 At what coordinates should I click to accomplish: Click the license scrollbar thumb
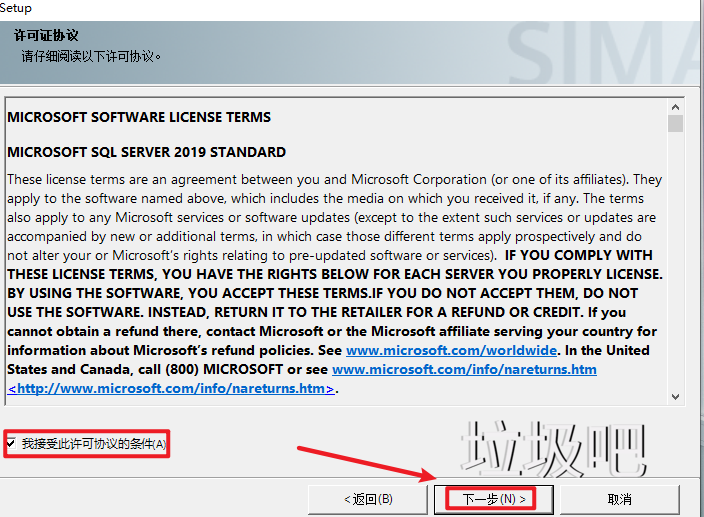(x=676, y=124)
